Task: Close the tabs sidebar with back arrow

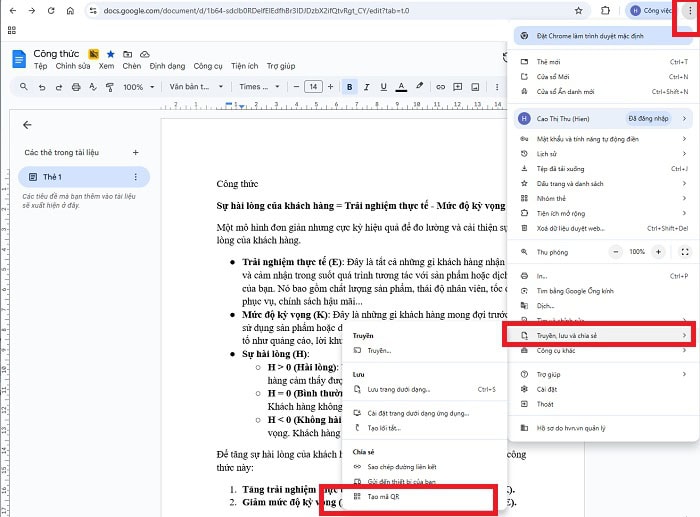Action: click(x=27, y=125)
